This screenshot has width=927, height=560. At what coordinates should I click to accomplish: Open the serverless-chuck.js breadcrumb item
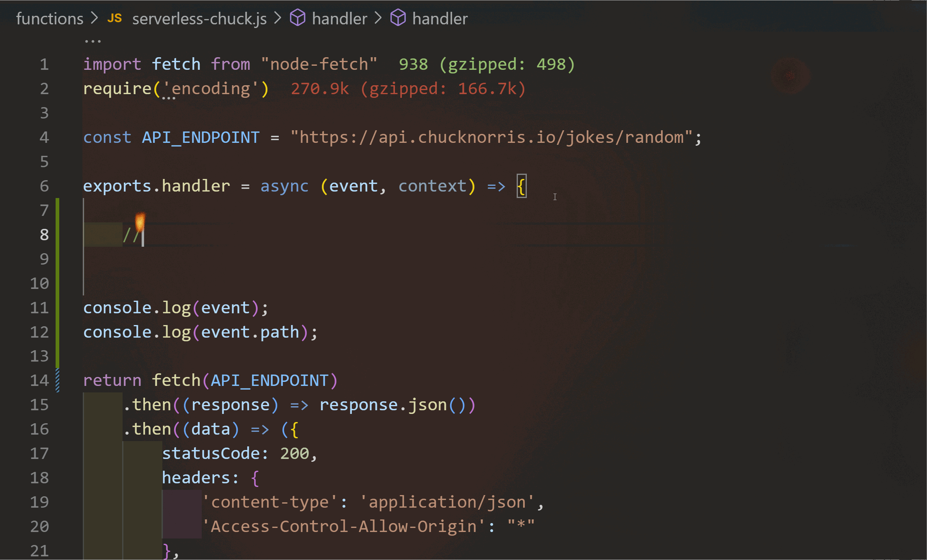[x=199, y=19]
